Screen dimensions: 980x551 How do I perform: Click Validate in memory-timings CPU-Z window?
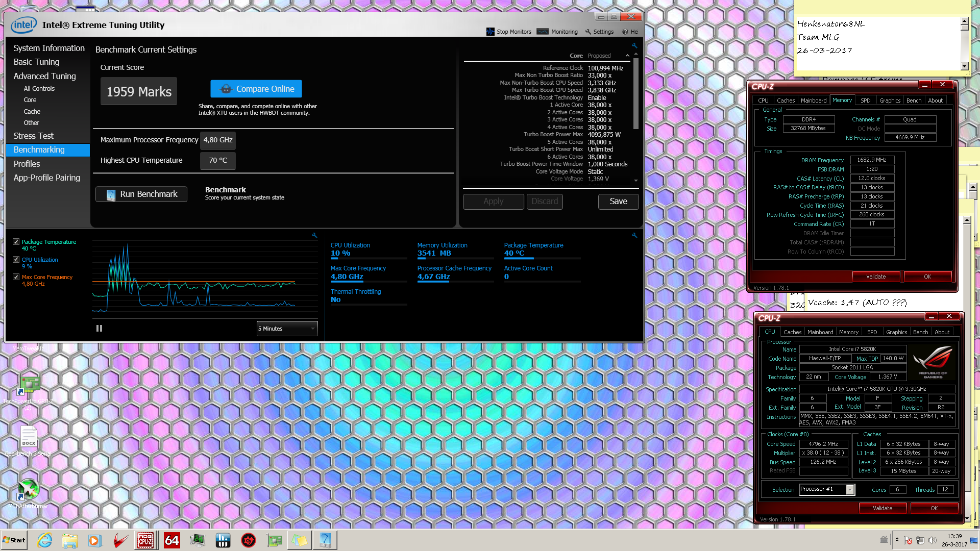[x=876, y=277]
